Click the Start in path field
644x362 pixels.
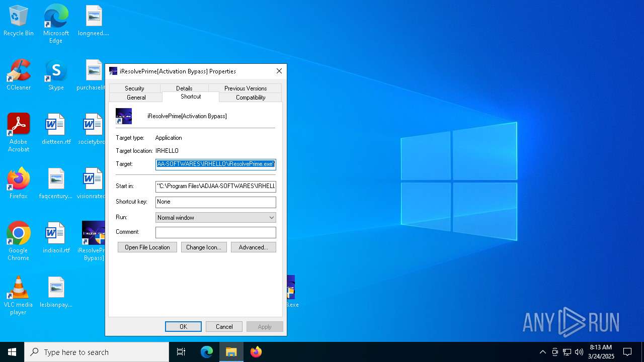pyautogui.click(x=216, y=187)
